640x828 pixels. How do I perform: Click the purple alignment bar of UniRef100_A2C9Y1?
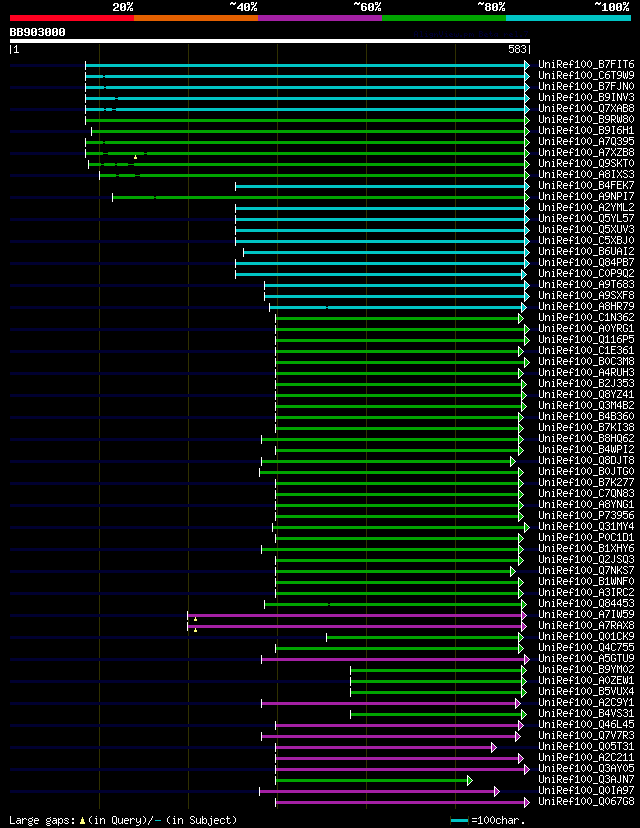pyautogui.click(x=389, y=703)
